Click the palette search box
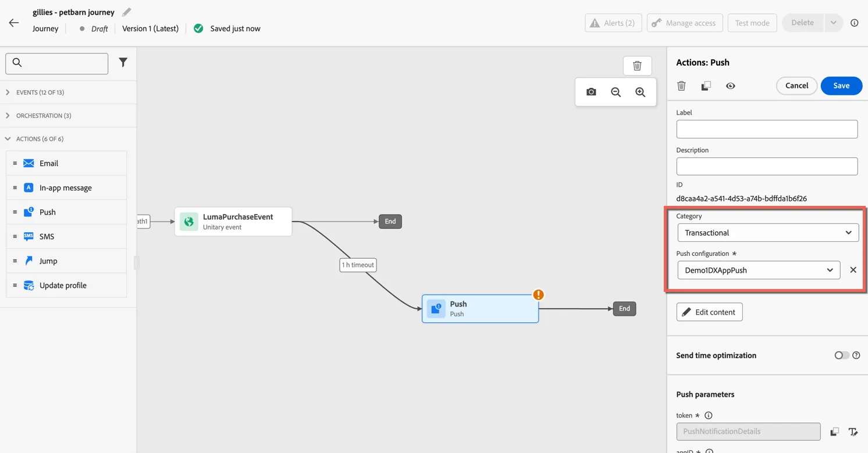This screenshot has height=453, width=868. 57,63
